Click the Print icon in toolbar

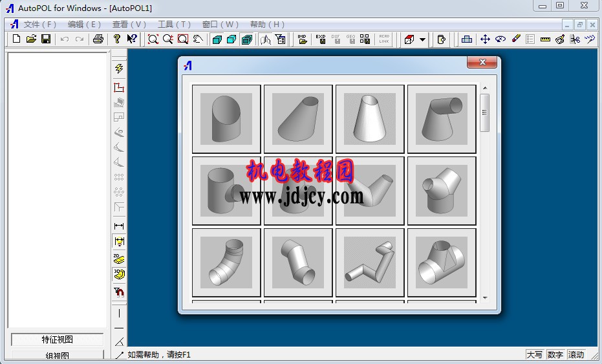point(98,39)
